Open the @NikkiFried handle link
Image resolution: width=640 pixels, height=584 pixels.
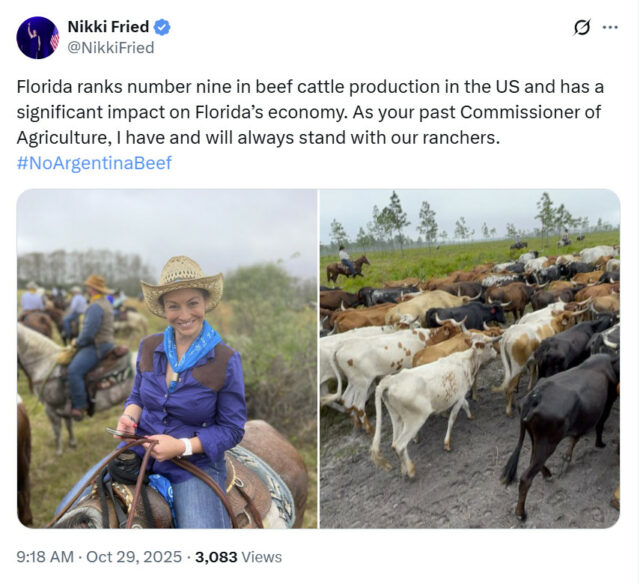point(110,47)
